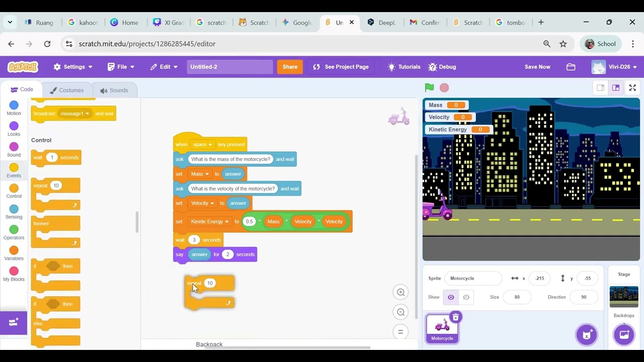Open the Vivi-D26 account dropdown
644x362 pixels.
(x=614, y=67)
